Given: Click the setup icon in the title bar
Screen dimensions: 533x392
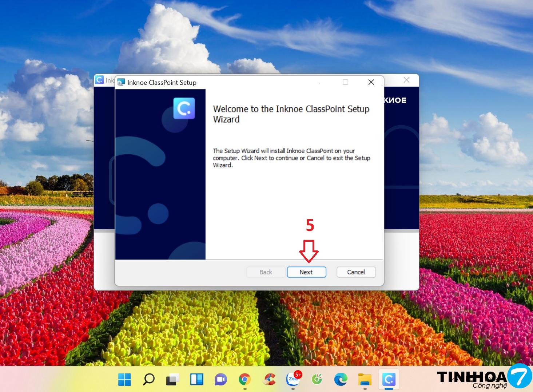Looking at the screenshot, I should [x=121, y=83].
